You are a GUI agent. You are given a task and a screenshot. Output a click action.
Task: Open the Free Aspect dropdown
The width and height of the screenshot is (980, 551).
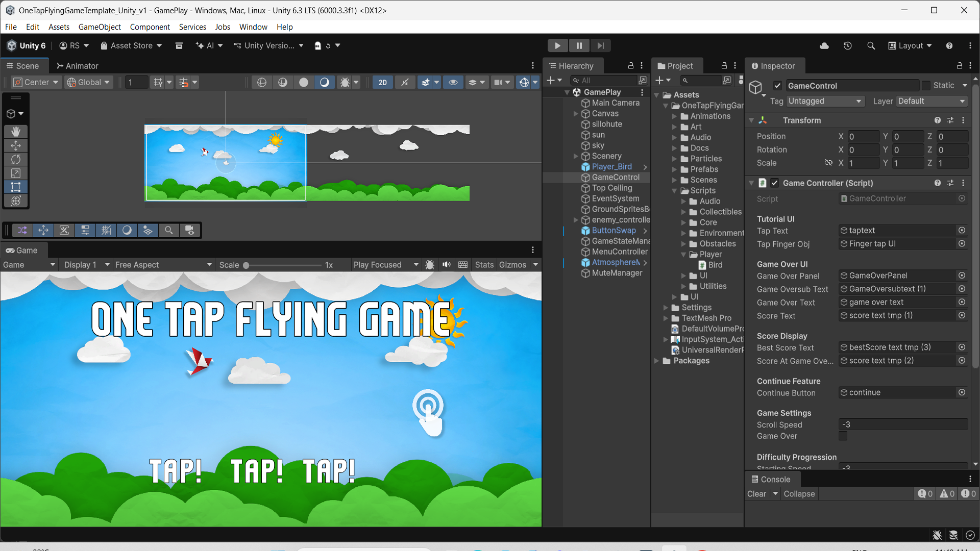[163, 264]
